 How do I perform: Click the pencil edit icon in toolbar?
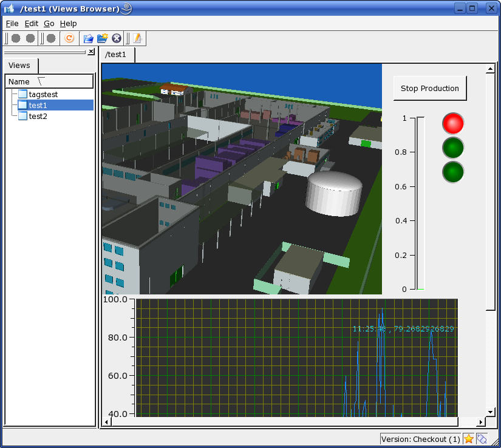[x=137, y=38]
